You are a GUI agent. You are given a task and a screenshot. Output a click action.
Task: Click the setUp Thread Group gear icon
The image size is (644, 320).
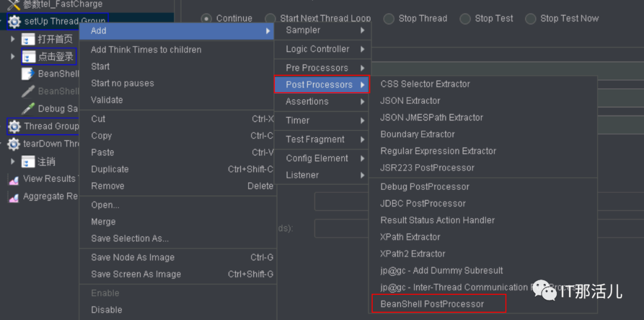pos(14,21)
